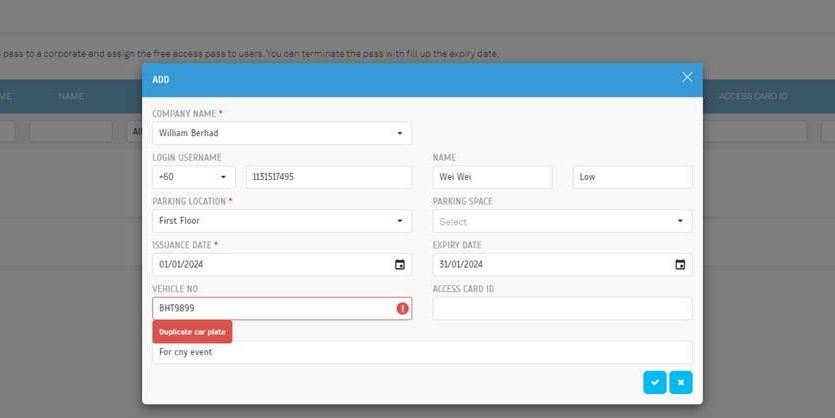The width and height of the screenshot is (835, 418).
Task: Click the remarks field containing For cny event
Action: point(421,352)
